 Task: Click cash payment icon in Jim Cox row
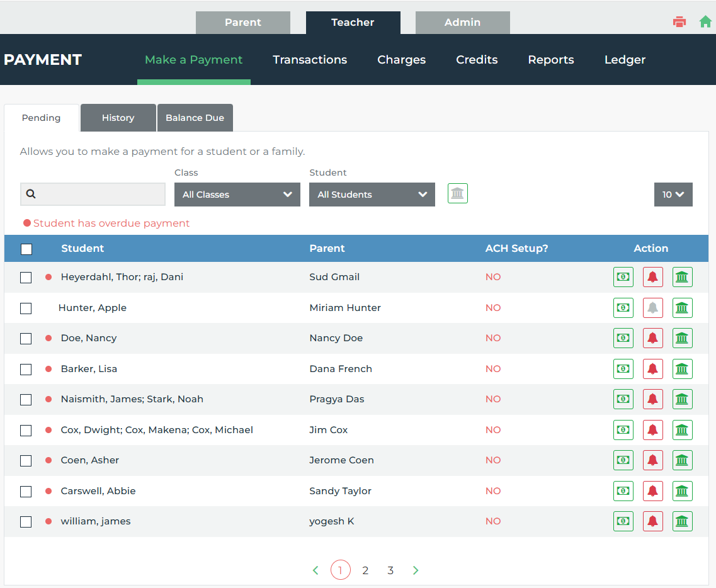coord(623,430)
